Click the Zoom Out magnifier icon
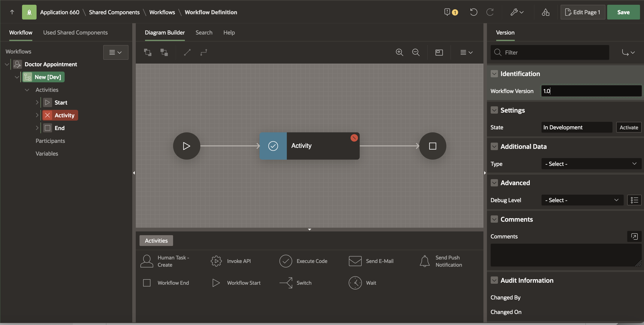Viewport: 644px width, 325px height. (x=416, y=52)
